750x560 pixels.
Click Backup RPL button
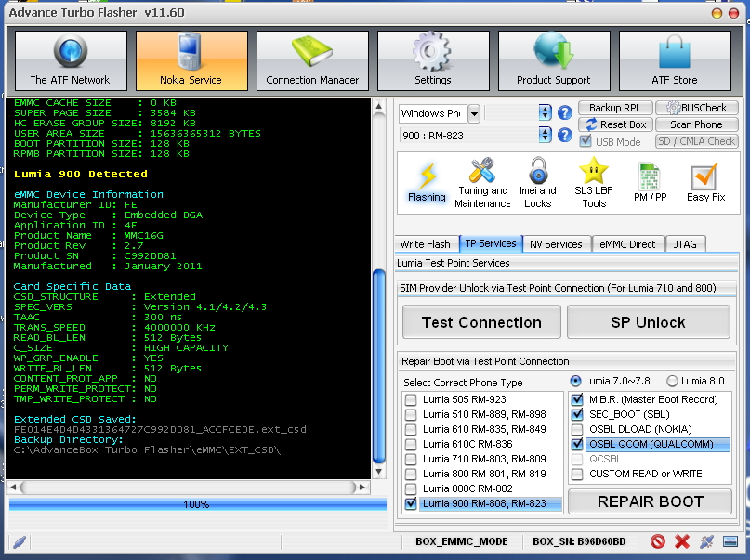coord(615,108)
